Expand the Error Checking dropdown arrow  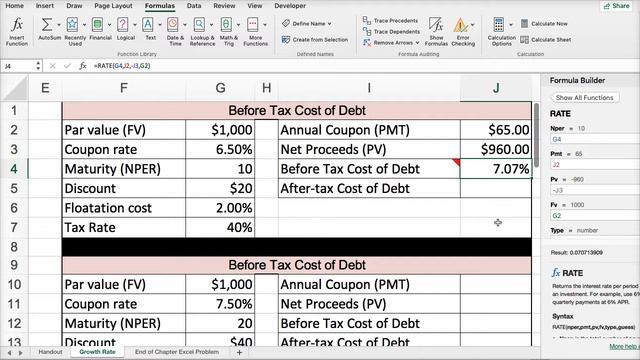tap(472, 25)
